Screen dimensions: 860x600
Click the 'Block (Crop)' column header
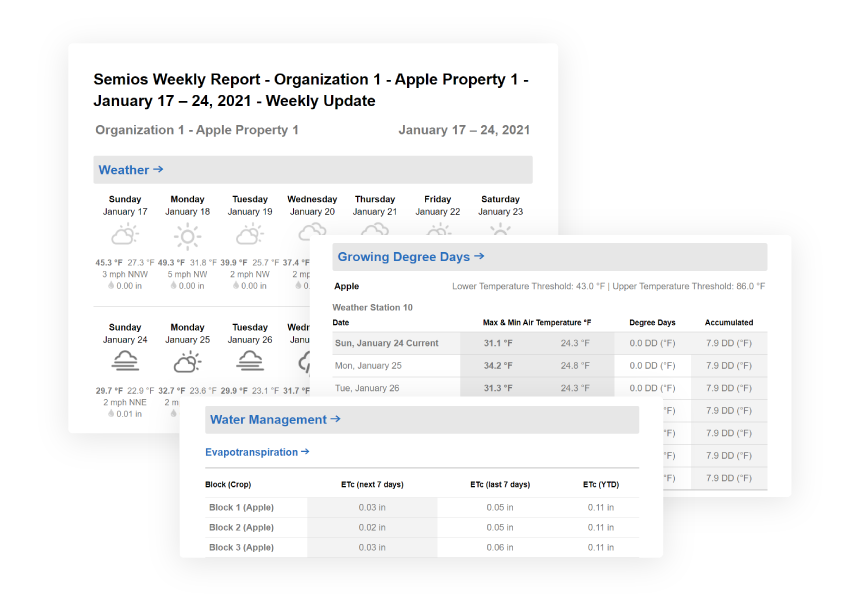[228, 485]
